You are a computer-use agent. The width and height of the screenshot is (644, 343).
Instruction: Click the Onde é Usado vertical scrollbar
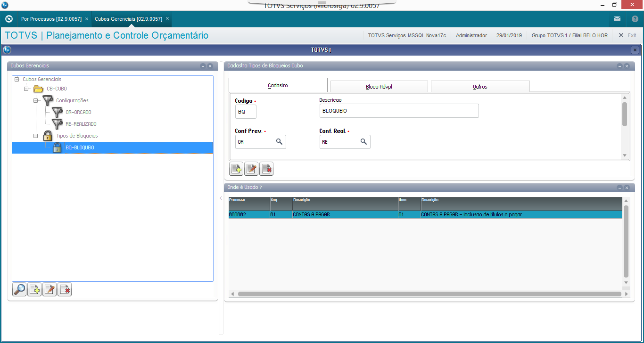point(626,241)
